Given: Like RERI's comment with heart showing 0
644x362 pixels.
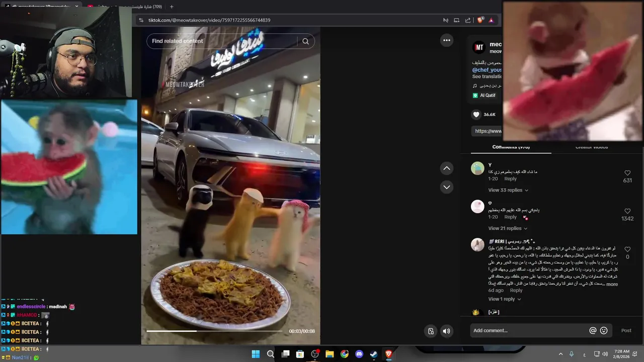Looking at the screenshot, I should pyautogui.click(x=627, y=249).
